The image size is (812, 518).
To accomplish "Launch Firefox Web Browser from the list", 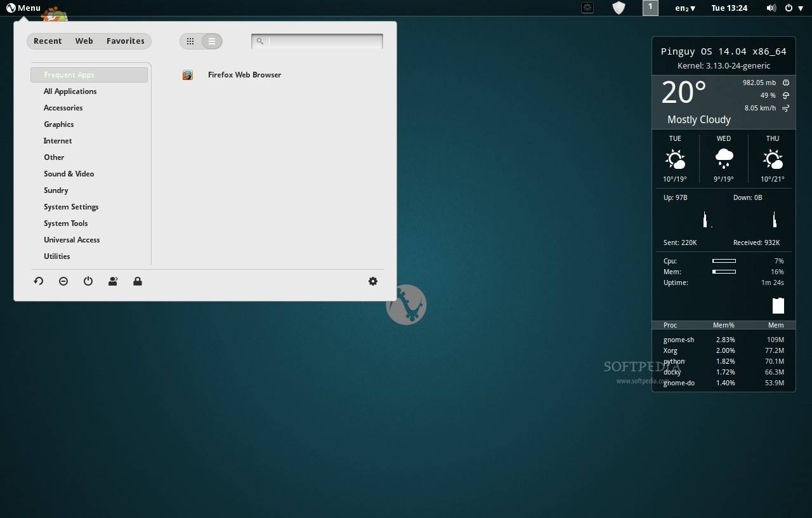I will click(x=244, y=75).
